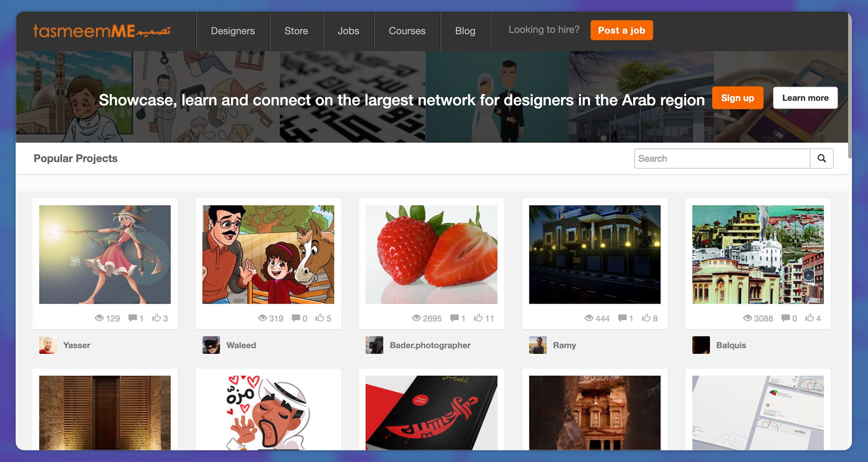
Task: Click the Sign up button
Action: click(737, 98)
